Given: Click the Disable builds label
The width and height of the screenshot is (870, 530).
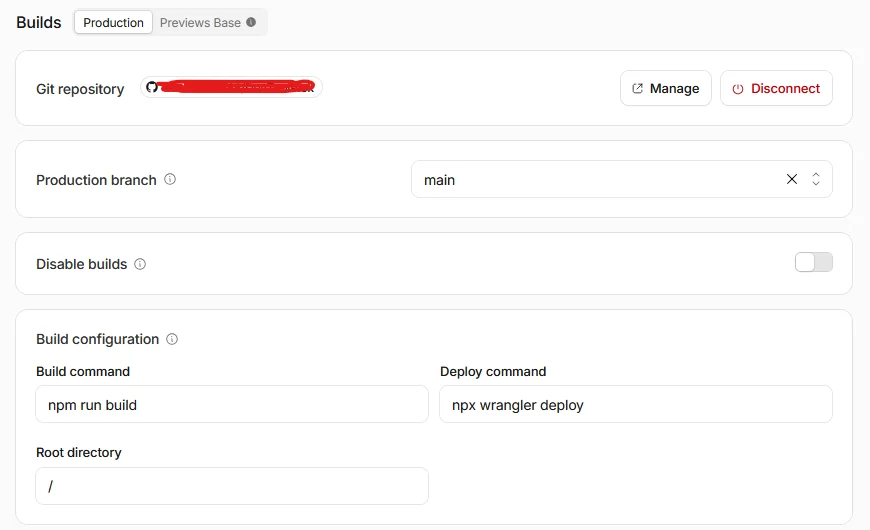Looking at the screenshot, I should (x=82, y=264).
